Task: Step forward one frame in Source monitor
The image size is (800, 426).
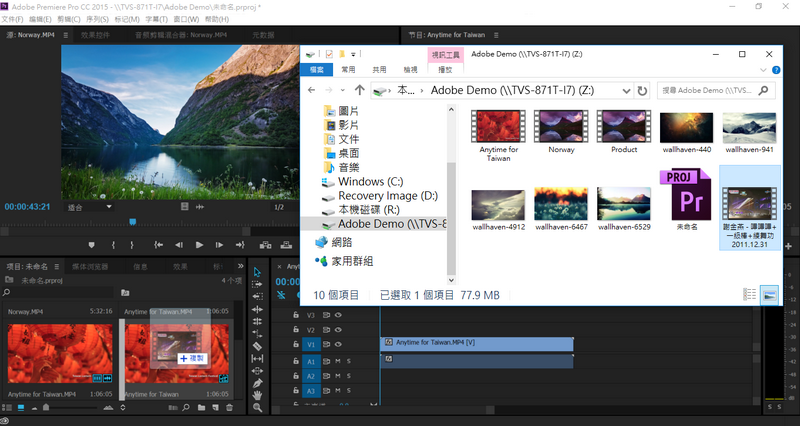Action: (x=219, y=245)
